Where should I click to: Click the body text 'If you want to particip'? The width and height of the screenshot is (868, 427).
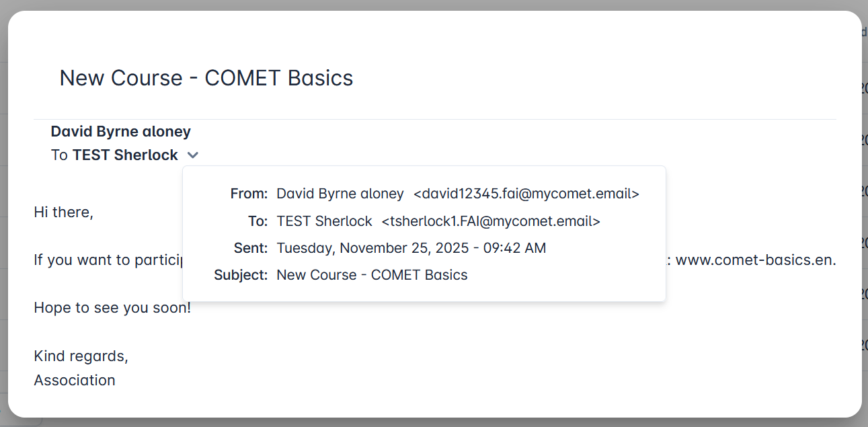pyautogui.click(x=108, y=260)
